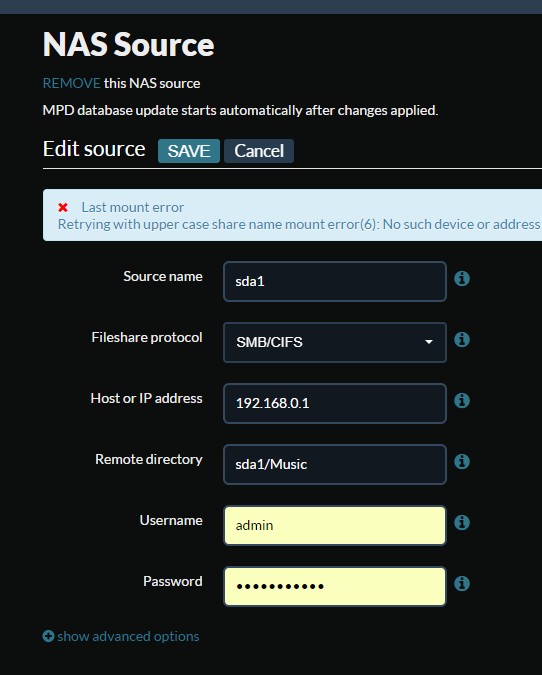Click the 'Source name' label
Viewport: 542px width, 675px height.
[163, 276]
